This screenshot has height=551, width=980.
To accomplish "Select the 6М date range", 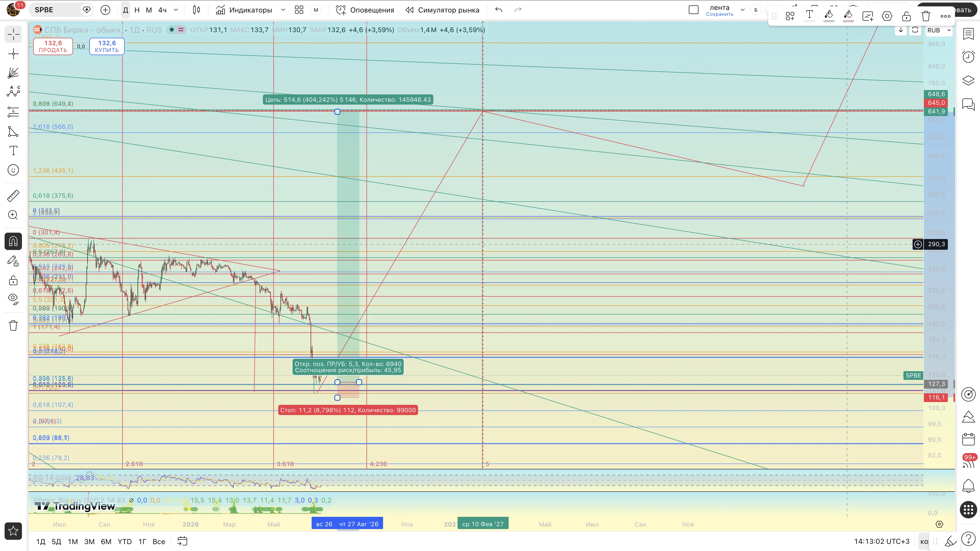I will coord(106,542).
